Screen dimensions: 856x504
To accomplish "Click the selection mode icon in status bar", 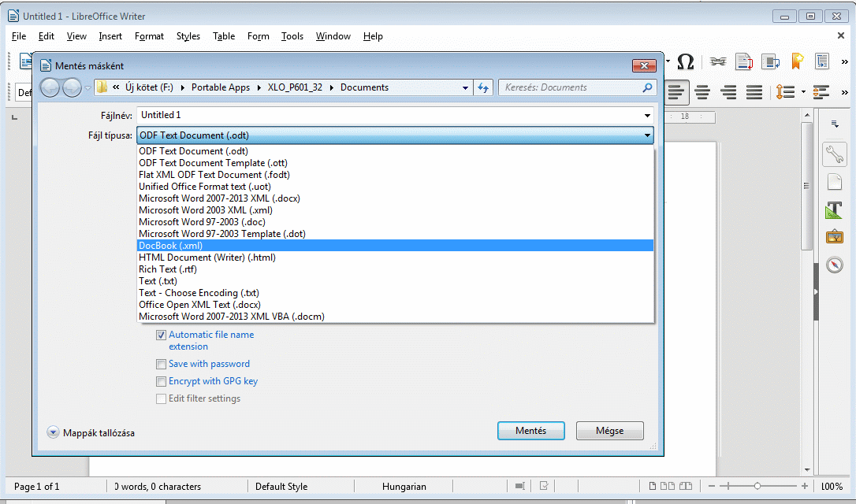I will [x=519, y=486].
